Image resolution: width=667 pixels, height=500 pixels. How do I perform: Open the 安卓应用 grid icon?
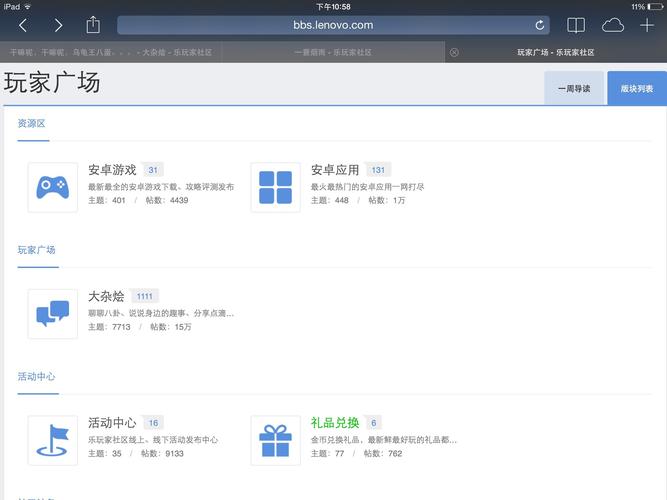click(x=275, y=187)
